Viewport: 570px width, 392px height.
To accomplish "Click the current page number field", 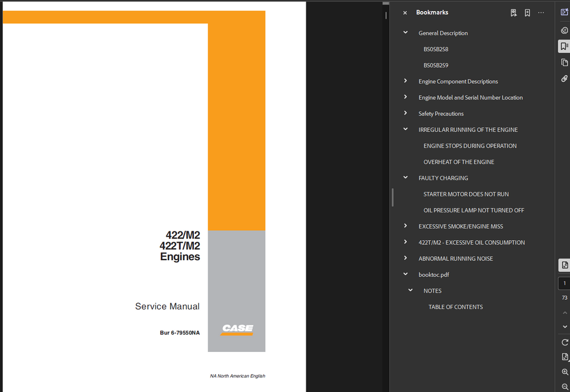I will (564, 283).
